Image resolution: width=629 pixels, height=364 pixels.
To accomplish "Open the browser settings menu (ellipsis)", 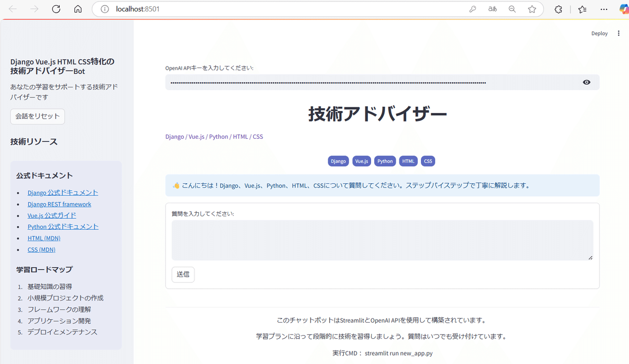I will click(604, 9).
